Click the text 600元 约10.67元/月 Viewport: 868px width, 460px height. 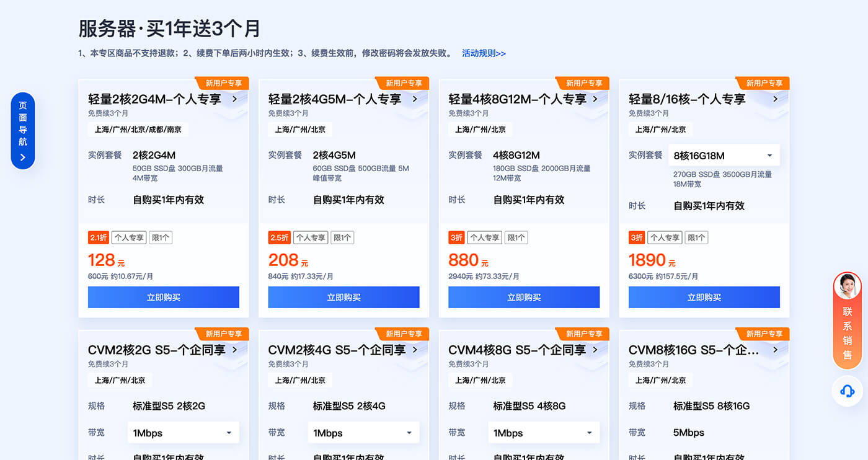121,276
